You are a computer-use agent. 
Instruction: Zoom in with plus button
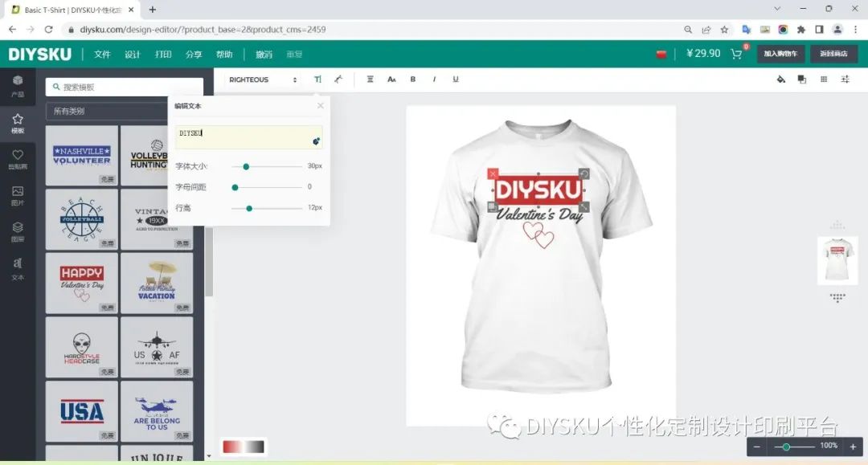point(853,447)
